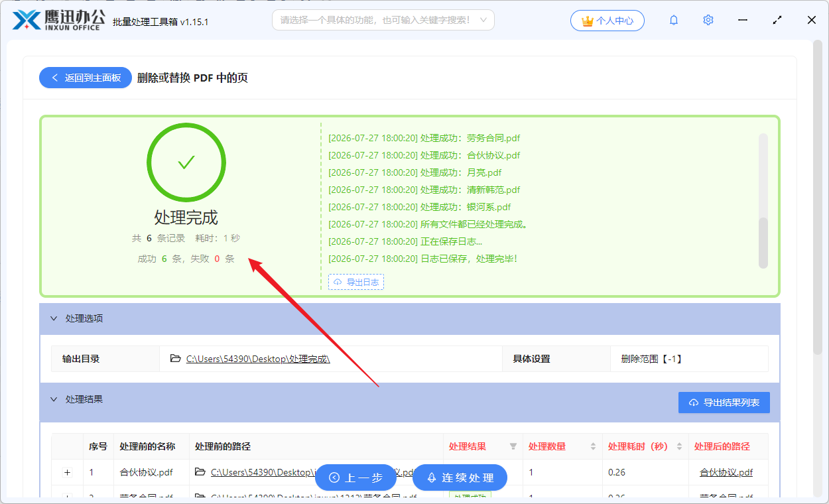Screen dimensions: 829x504
Task: Open processed 合伙协议.pdf result link
Action: click(x=726, y=473)
